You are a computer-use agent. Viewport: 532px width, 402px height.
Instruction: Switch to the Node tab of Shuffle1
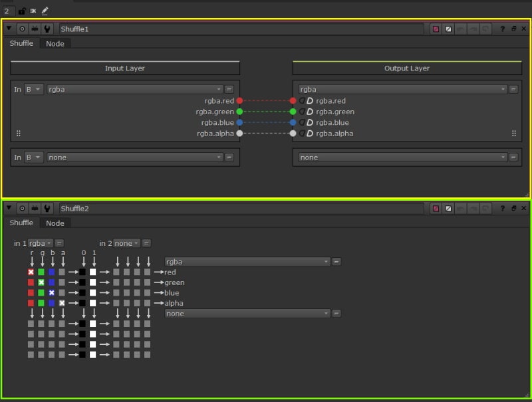[x=55, y=43]
